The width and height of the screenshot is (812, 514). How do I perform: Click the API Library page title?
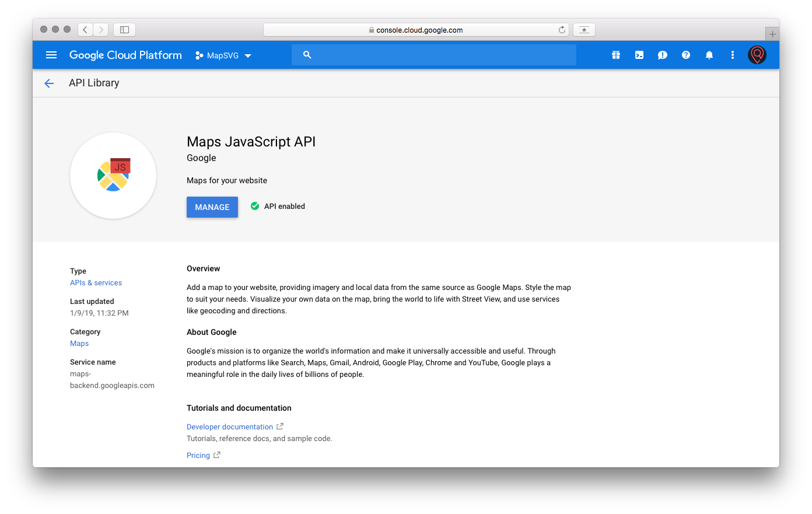click(x=94, y=83)
